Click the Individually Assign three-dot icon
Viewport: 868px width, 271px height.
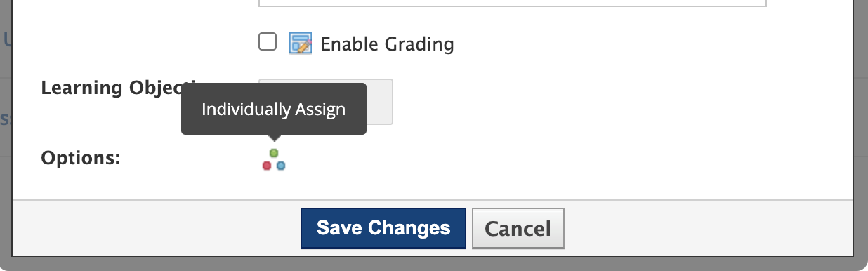274,159
